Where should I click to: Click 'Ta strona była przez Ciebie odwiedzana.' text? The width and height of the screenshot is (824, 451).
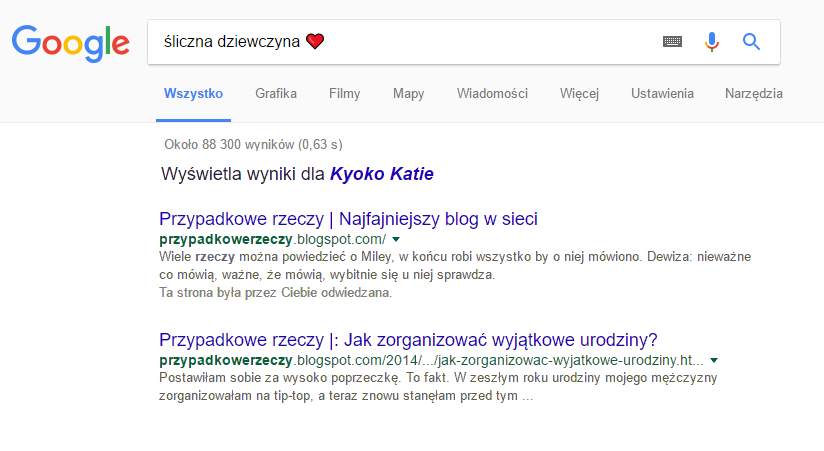click(275, 293)
